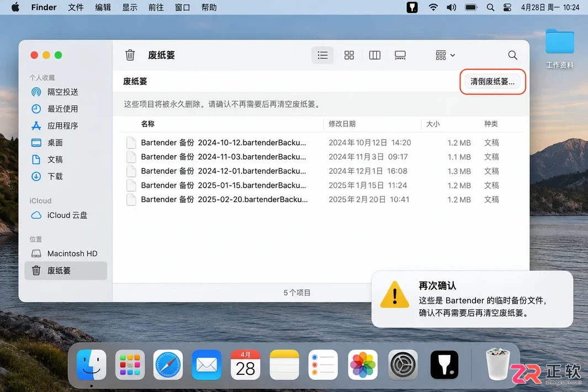This screenshot has height=392, width=588.
Task: Open the volume control in menu bar
Action: pyautogui.click(x=451, y=7)
